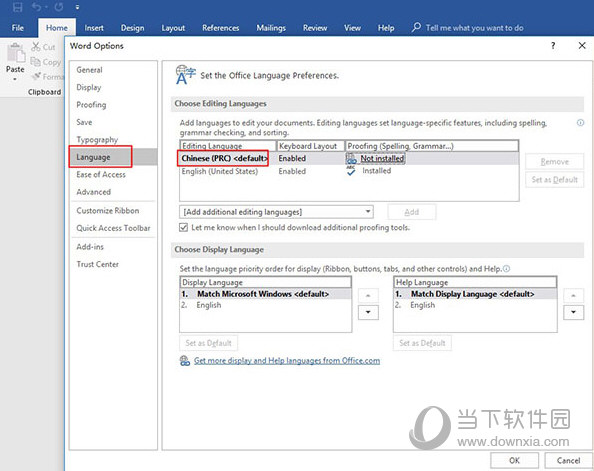
Task: Move display language up with the arrow button
Action: tap(368, 296)
